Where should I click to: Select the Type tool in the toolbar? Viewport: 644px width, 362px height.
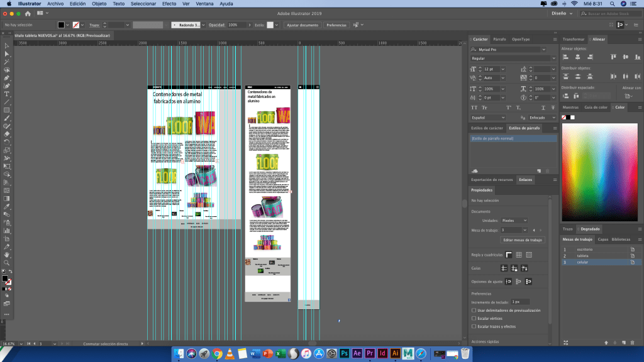tap(7, 94)
